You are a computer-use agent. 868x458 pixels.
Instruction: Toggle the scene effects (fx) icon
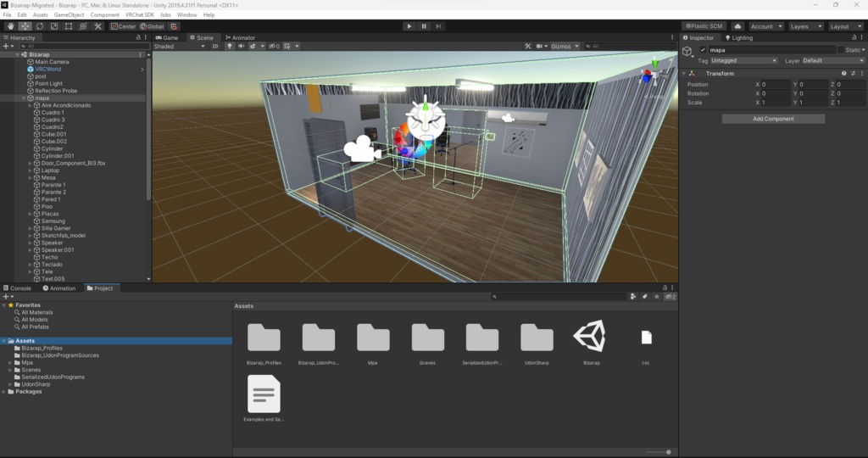tap(254, 46)
